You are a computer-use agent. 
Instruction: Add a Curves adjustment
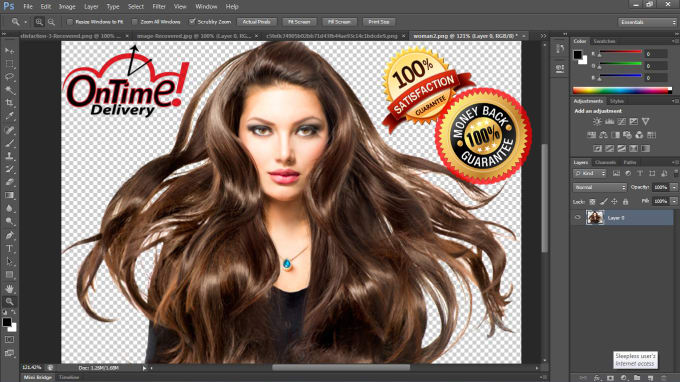point(621,121)
